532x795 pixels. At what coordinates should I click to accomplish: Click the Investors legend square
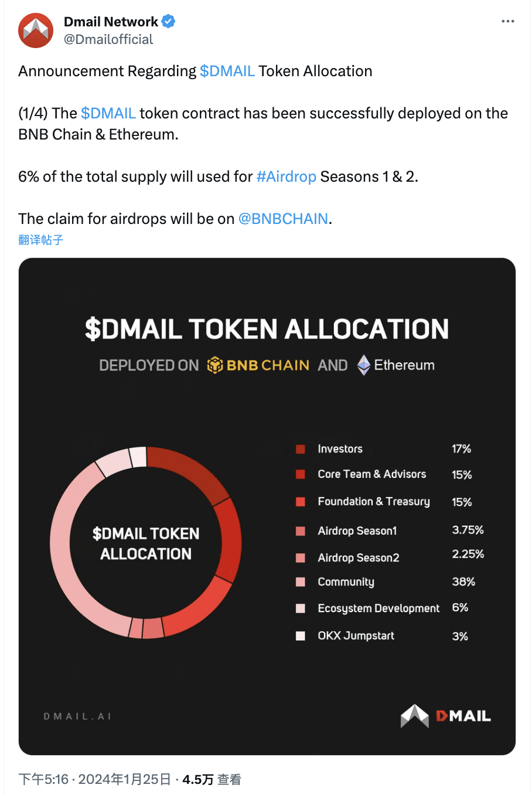[300, 449]
